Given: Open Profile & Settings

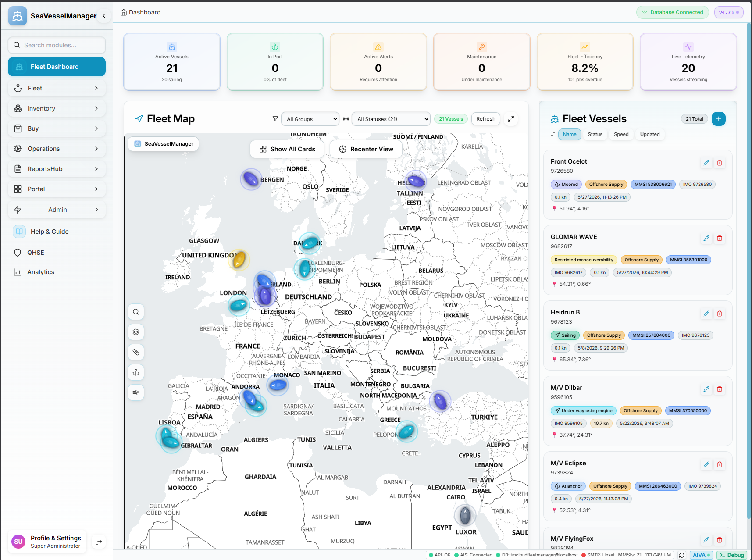Looking at the screenshot, I should (x=47, y=542).
